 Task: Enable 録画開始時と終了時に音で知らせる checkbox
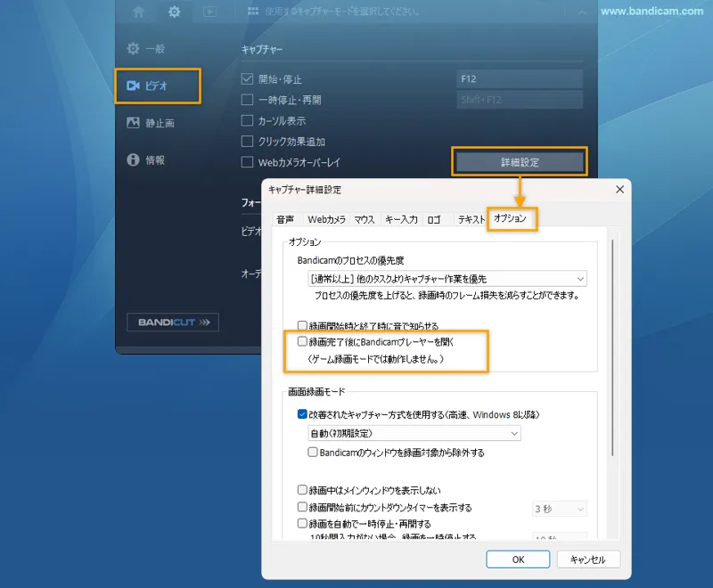pyautogui.click(x=302, y=326)
